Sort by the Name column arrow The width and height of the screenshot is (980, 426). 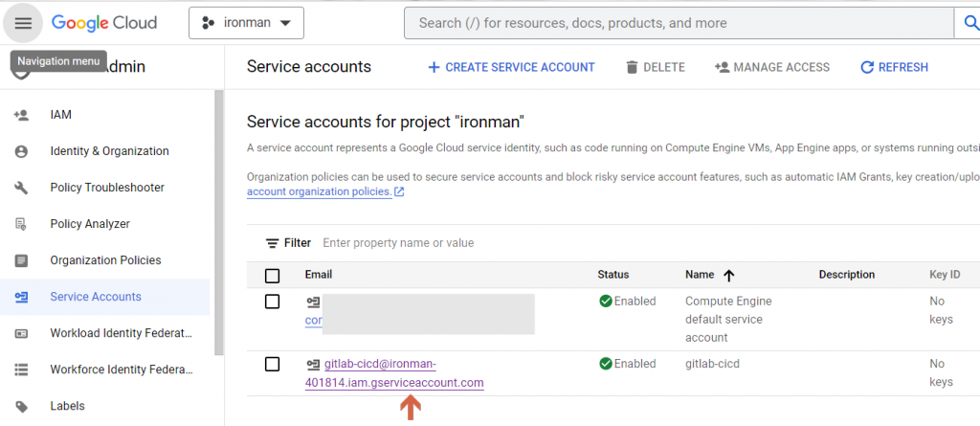tap(729, 276)
